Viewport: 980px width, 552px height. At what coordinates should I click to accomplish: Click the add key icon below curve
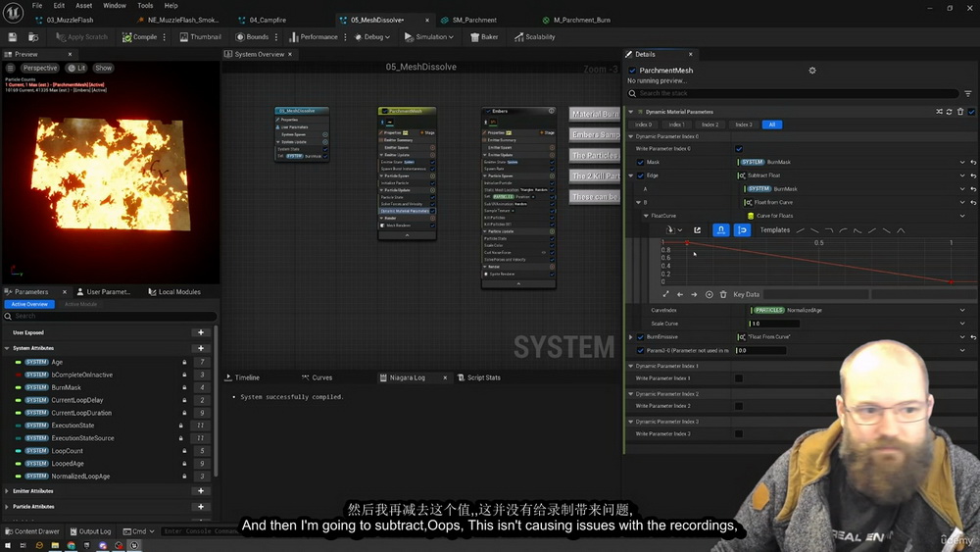[709, 294]
